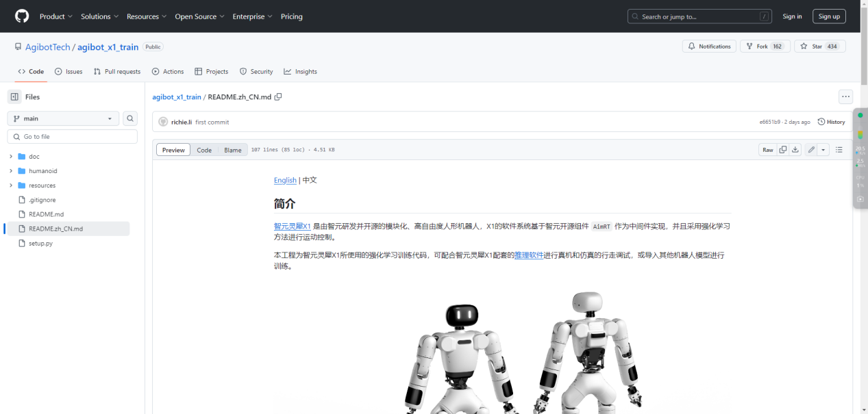Screen dimensions: 868x414
Task: Open setup.py in the file tree
Action: pyautogui.click(x=40, y=243)
